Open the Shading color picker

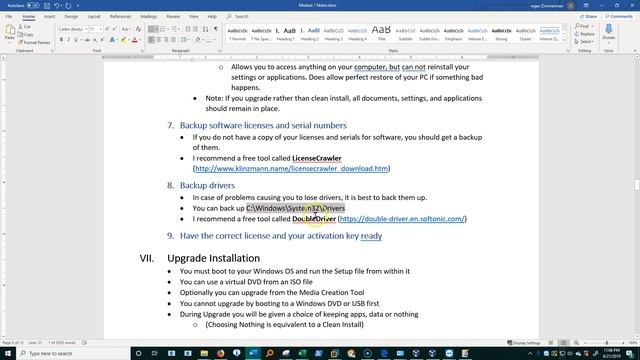(197, 40)
